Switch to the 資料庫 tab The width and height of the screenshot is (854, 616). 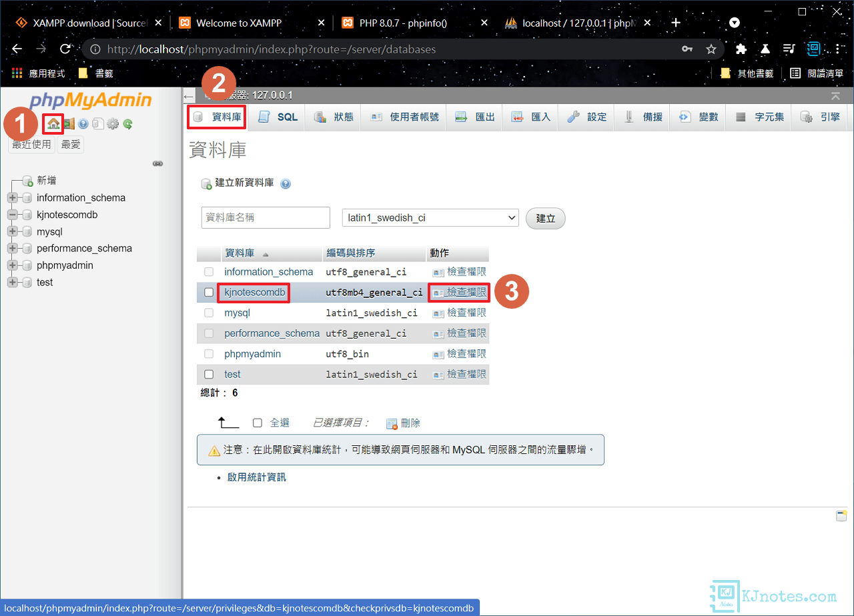click(216, 117)
